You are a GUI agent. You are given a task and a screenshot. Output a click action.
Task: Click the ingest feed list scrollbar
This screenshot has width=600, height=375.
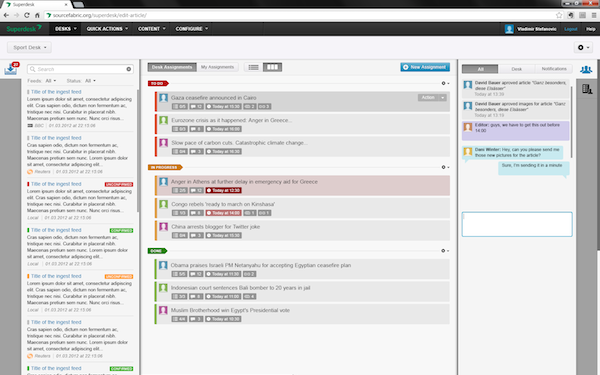138,151
